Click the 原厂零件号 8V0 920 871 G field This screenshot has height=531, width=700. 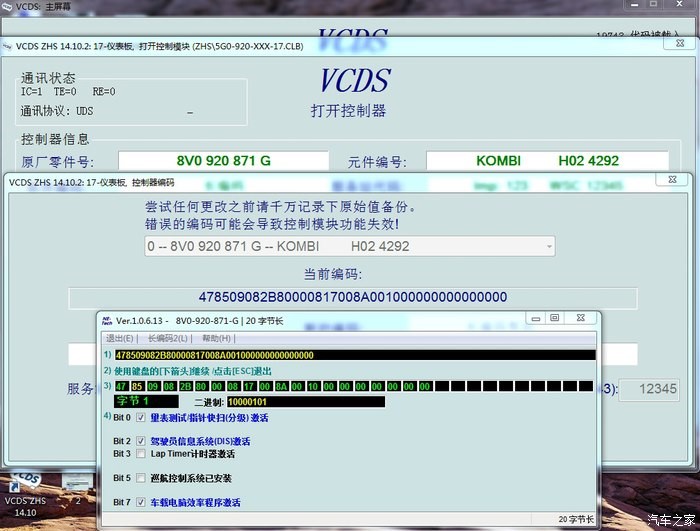223,161
